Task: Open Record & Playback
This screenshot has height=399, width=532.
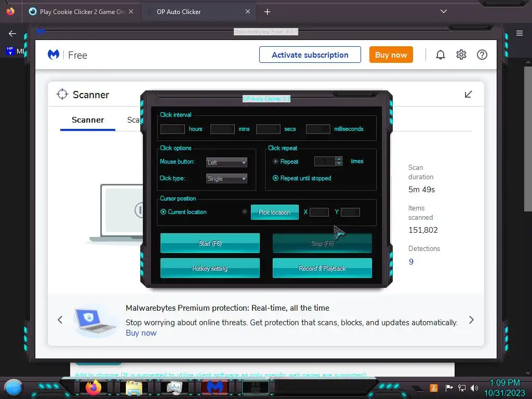Action: (x=322, y=268)
